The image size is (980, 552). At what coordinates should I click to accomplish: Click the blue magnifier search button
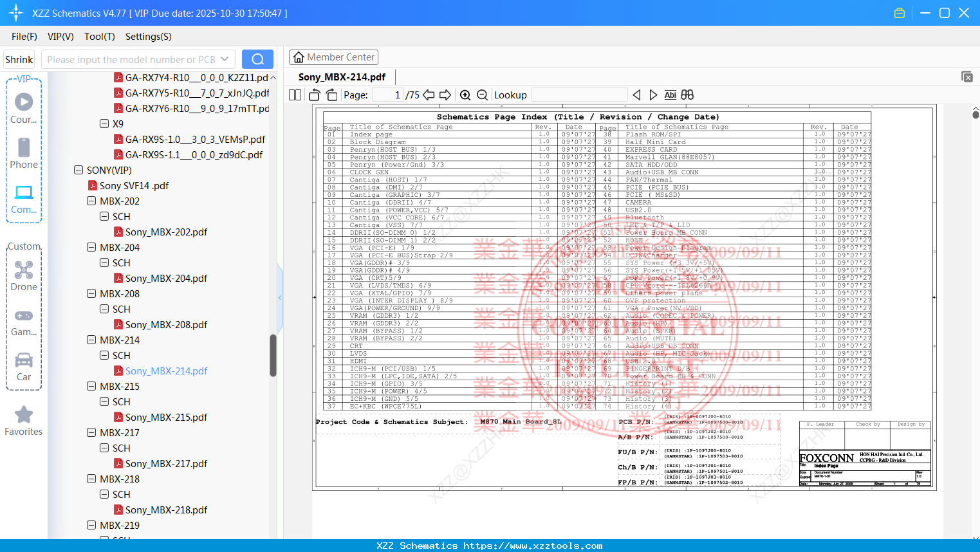tap(257, 59)
